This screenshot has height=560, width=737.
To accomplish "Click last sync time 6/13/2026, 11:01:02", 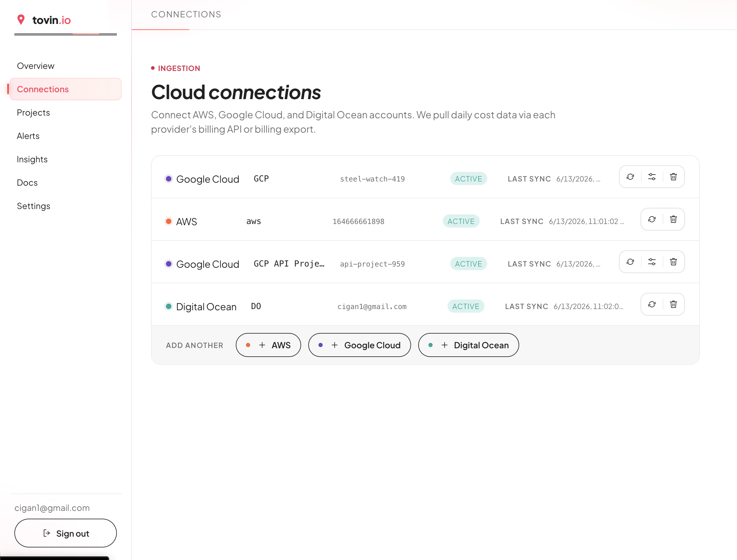I will click(x=586, y=221).
